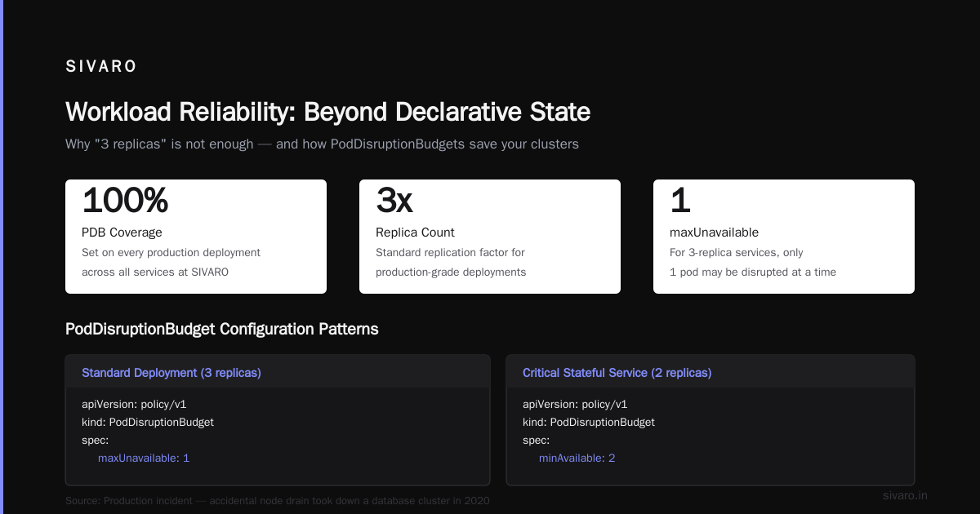Click 'kind: PodDisruptionBudget' in Critical Stateful block

(589, 423)
